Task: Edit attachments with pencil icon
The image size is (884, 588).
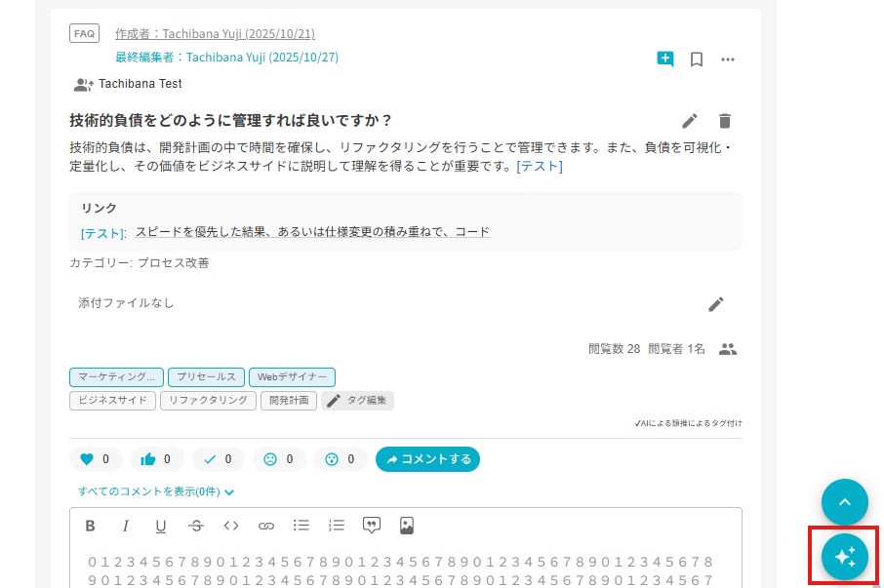Action: 716,303
